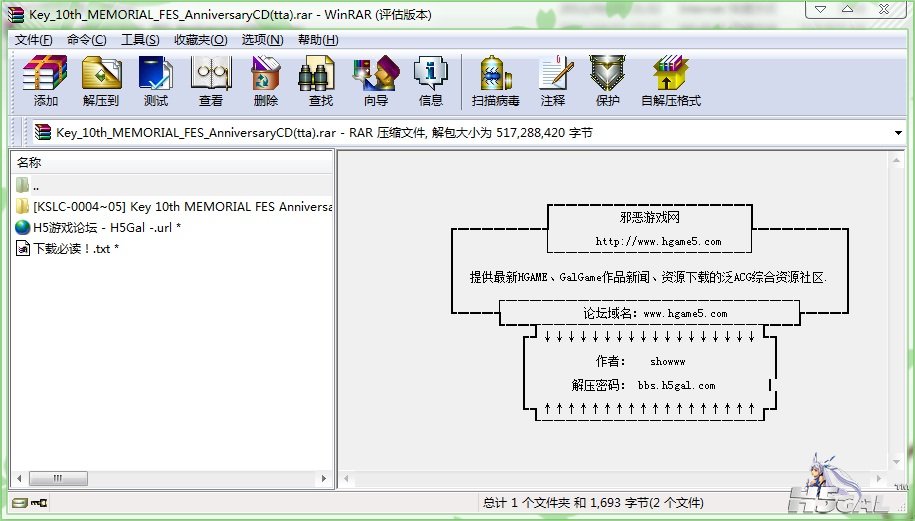Click the 下载必读 txt file icon
This screenshot has height=521, width=915.
tap(23, 249)
